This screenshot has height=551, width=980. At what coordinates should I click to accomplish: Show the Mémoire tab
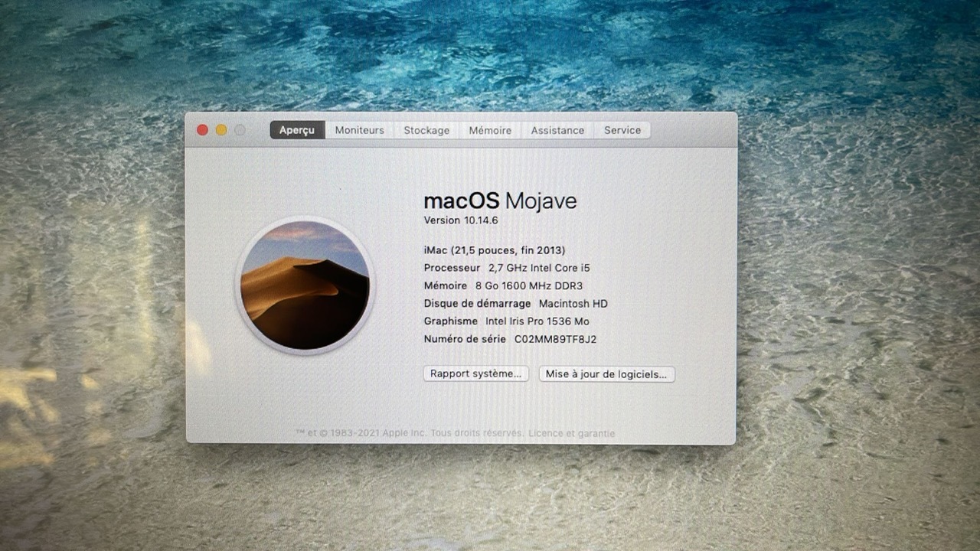[490, 130]
